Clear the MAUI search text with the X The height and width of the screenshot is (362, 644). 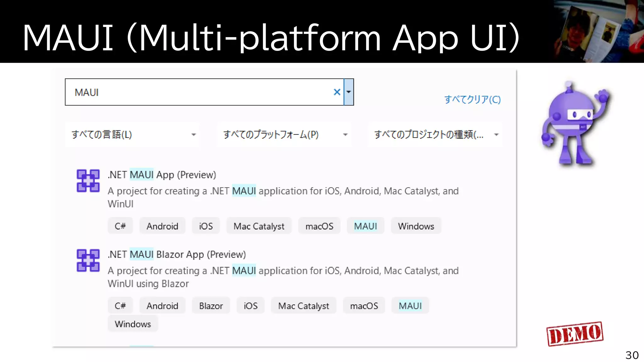[x=337, y=92]
